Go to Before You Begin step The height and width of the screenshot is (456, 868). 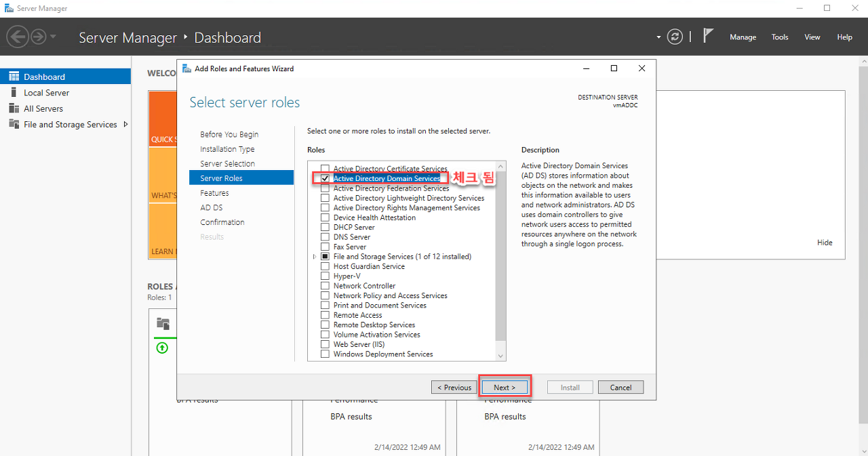pos(229,134)
